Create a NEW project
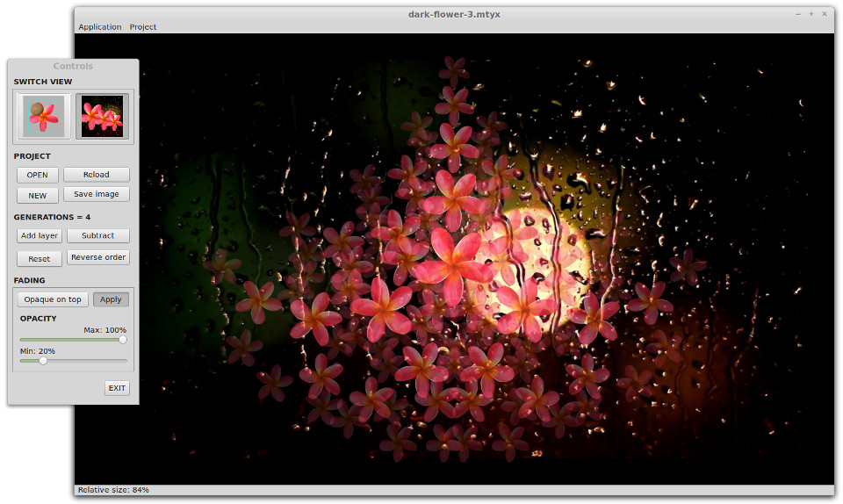The width and height of the screenshot is (843, 504). click(x=38, y=196)
